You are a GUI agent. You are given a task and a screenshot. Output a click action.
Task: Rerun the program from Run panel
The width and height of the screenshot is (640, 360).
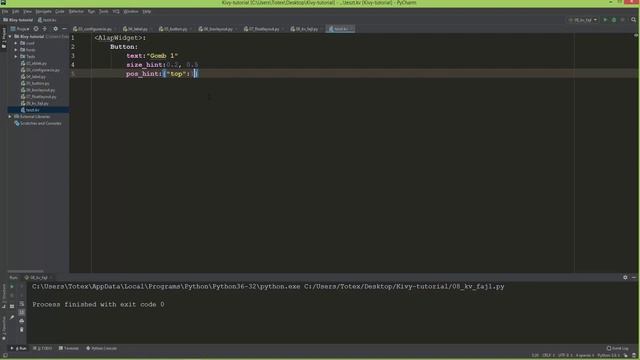coord(12,287)
